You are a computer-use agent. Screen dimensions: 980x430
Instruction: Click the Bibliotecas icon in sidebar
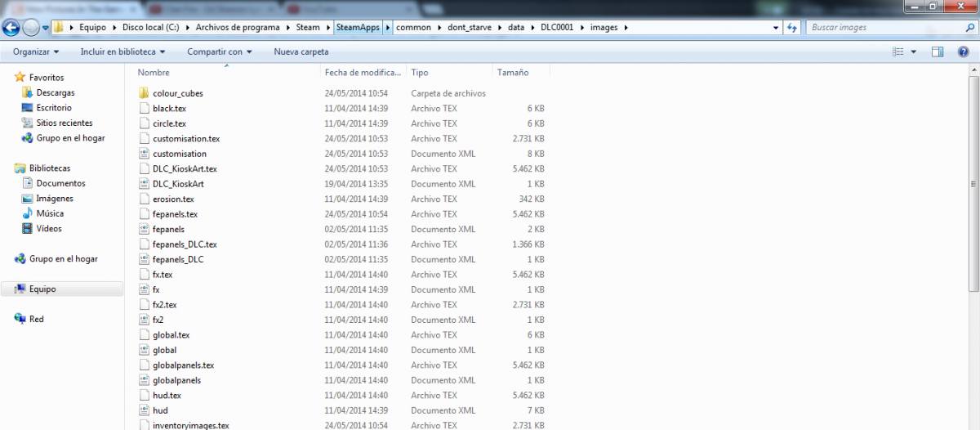[x=20, y=168]
